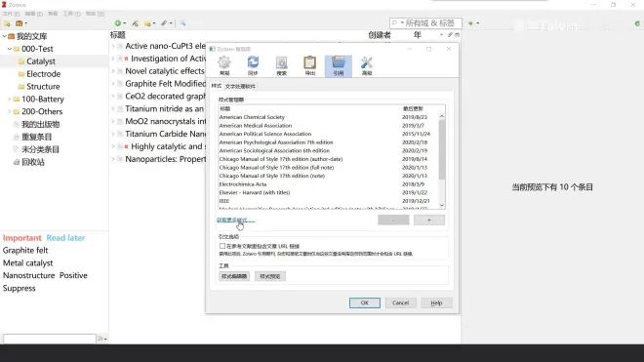The width and height of the screenshot is (644, 362).
Task: Click the OK button in preferences
Action: click(365, 302)
